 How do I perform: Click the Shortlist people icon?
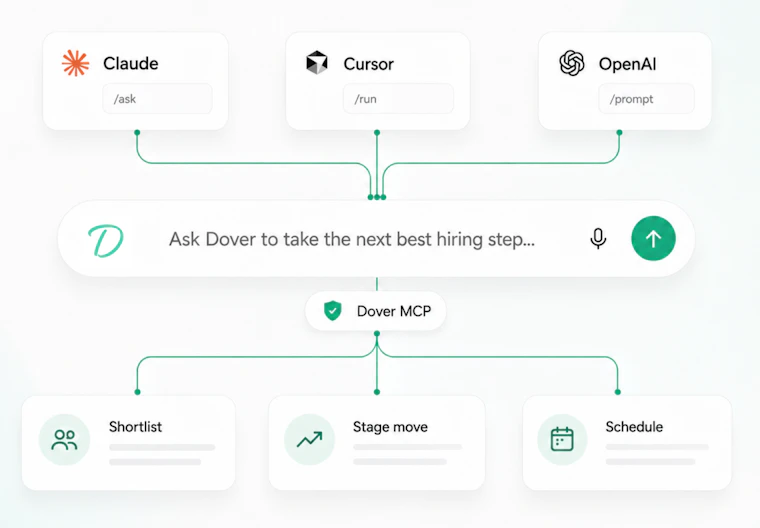64,440
